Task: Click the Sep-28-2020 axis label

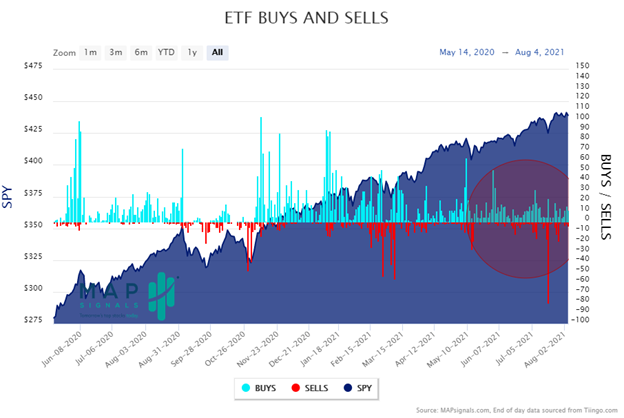Action: pyautogui.click(x=192, y=349)
